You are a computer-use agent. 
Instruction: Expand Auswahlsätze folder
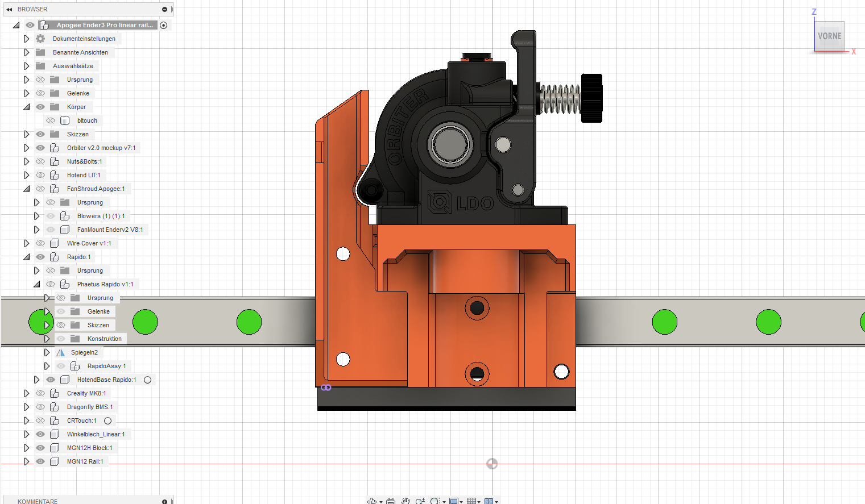[x=26, y=66]
